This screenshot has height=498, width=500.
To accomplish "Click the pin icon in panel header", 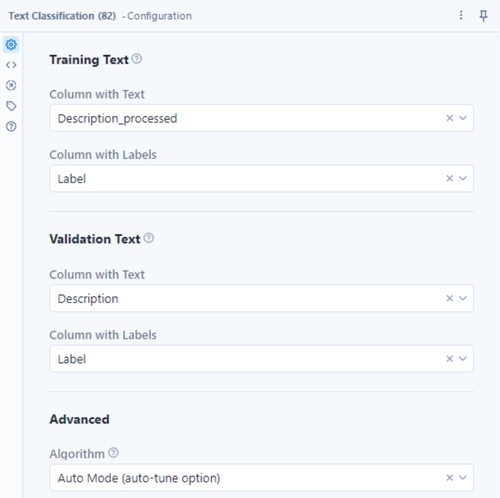I will pyautogui.click(x=483, y=16).
